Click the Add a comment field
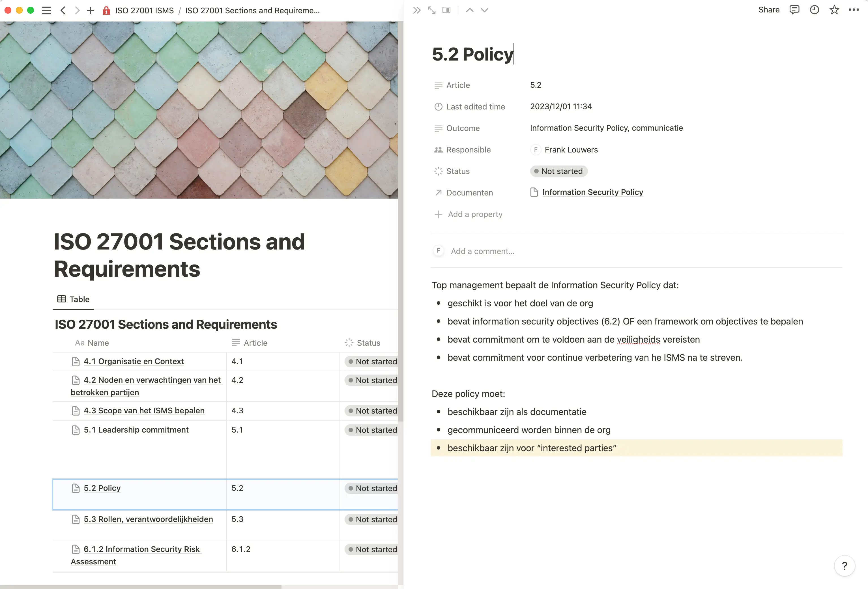Image resolution: width=868 pixels, height=589 pixels. pyautogui.click(x=483, y=251)
